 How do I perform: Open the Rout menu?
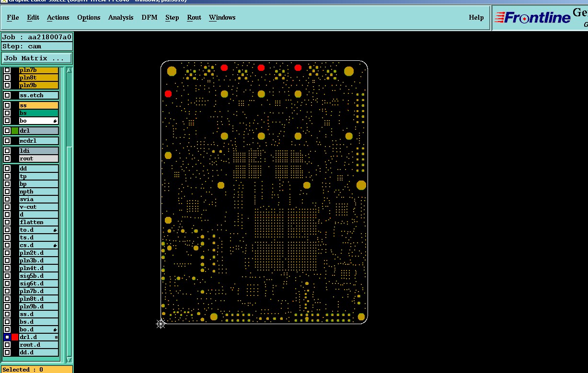[194, 17]
